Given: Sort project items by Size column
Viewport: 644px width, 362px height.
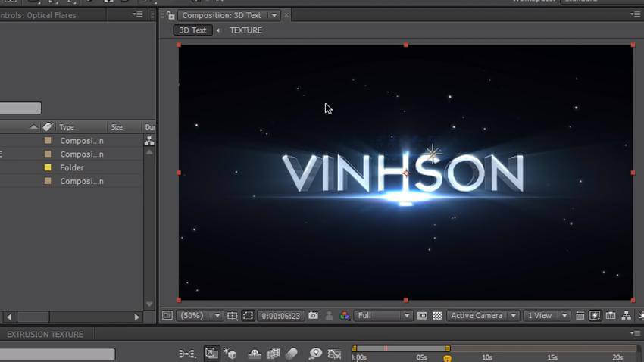Looking at the screenshot, I should click(x=117, y=127).
